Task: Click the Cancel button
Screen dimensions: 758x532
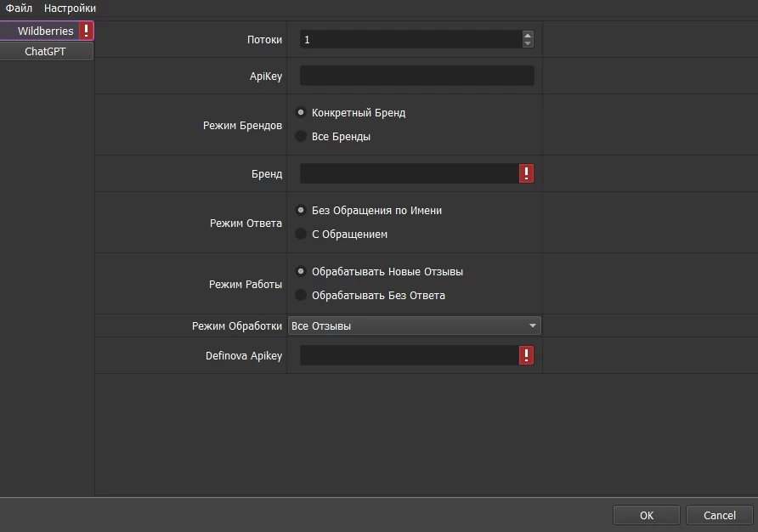Action: click(x=719, y=515)
